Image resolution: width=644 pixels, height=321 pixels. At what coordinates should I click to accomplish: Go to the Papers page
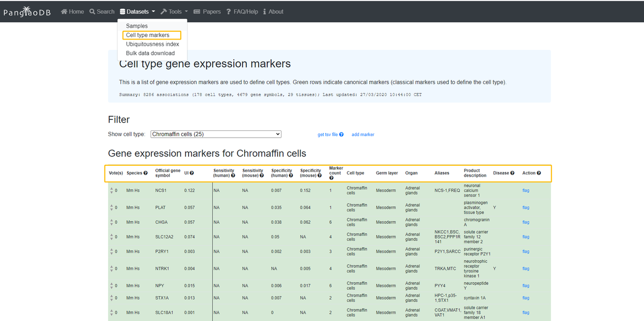[x=207, y=11]
